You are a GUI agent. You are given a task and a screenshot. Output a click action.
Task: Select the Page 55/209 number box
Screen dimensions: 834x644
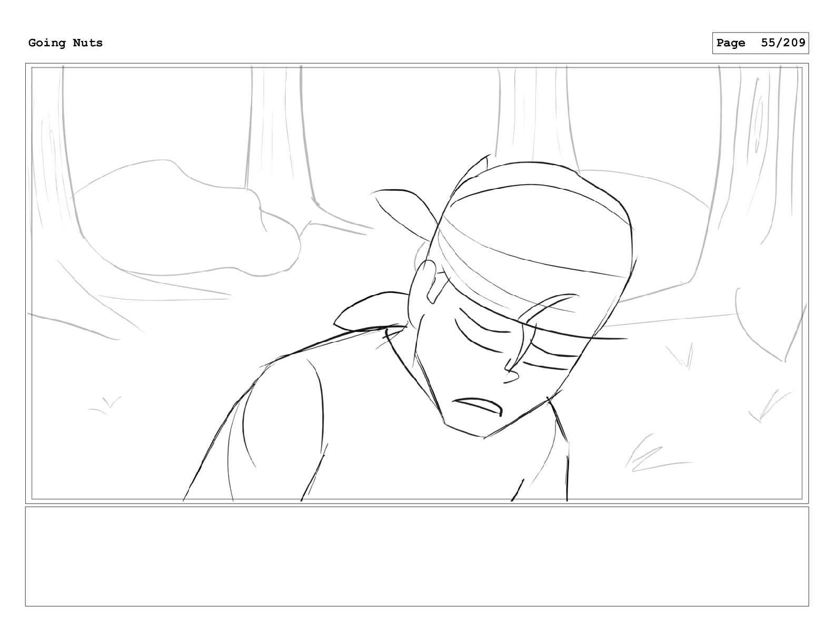click(760, 43)
